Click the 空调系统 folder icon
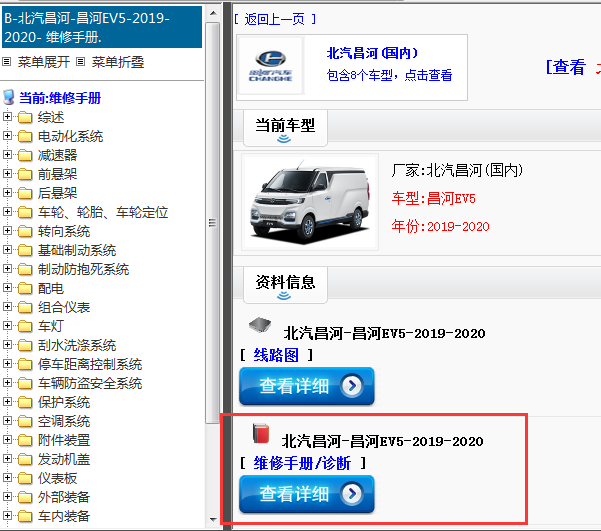 point(25,421)
